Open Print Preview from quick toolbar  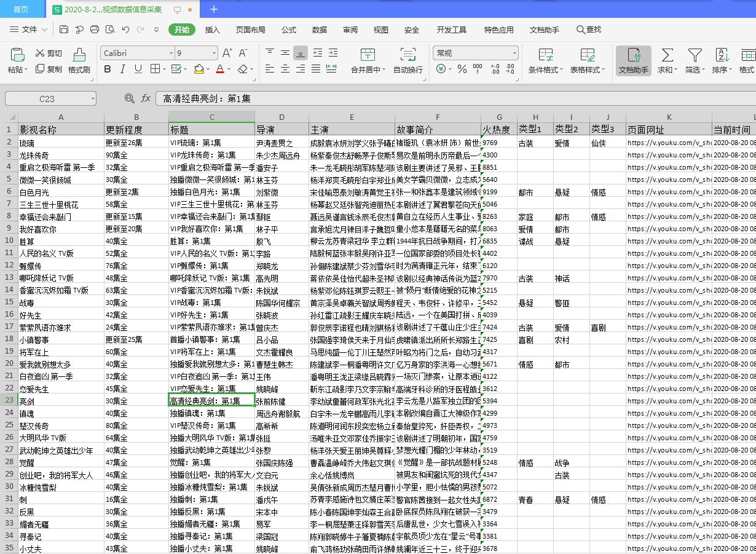pyautogui.click(x=110, y=30)
